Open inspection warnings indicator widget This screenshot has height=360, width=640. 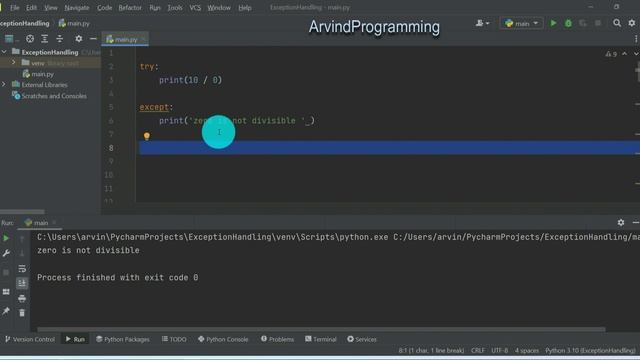[611, 54]
